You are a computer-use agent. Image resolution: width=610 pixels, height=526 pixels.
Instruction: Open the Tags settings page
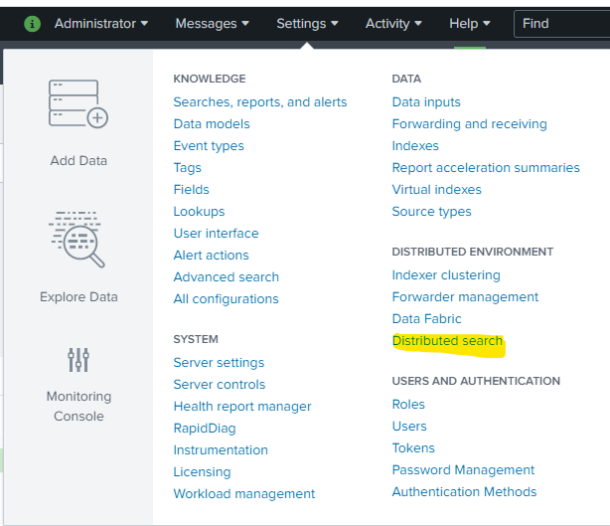(x=188, y=168)
